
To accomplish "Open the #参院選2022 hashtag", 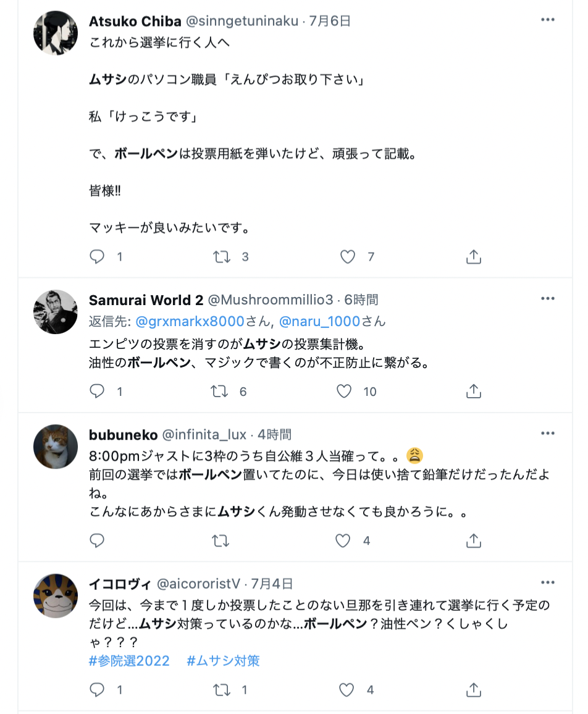I will (129, 661).
